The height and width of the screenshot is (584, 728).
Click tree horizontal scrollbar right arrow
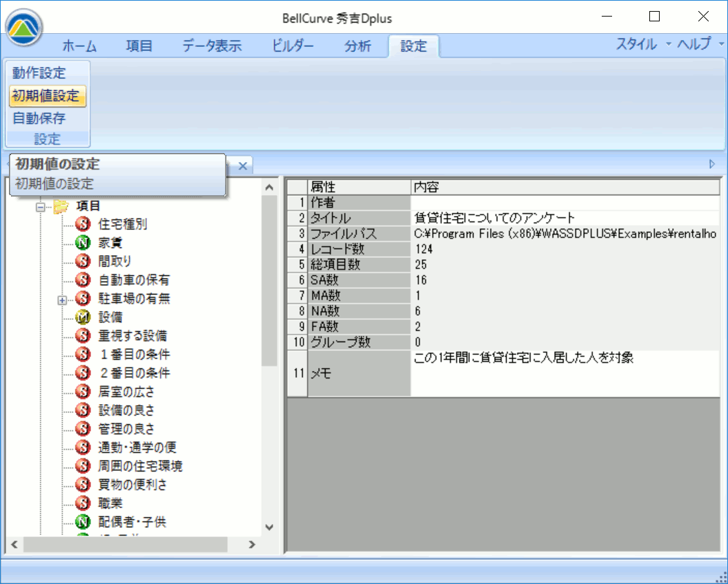[x=252, y=544]
